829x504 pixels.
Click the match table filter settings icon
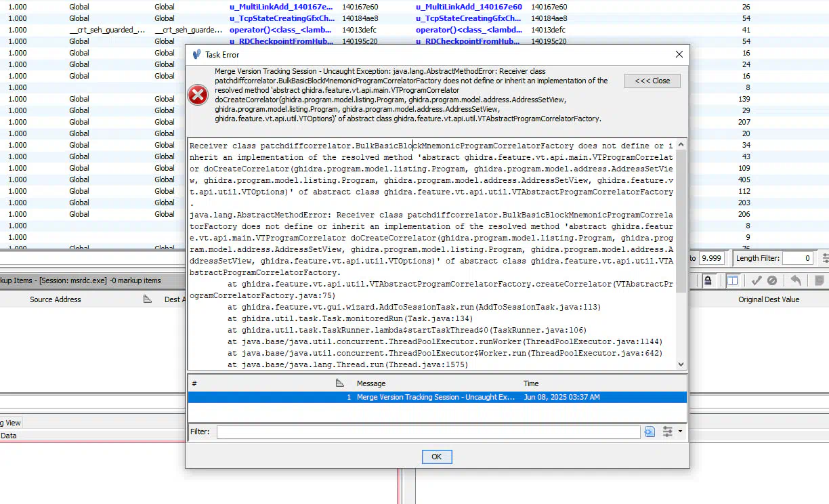[x=825, y=258]
